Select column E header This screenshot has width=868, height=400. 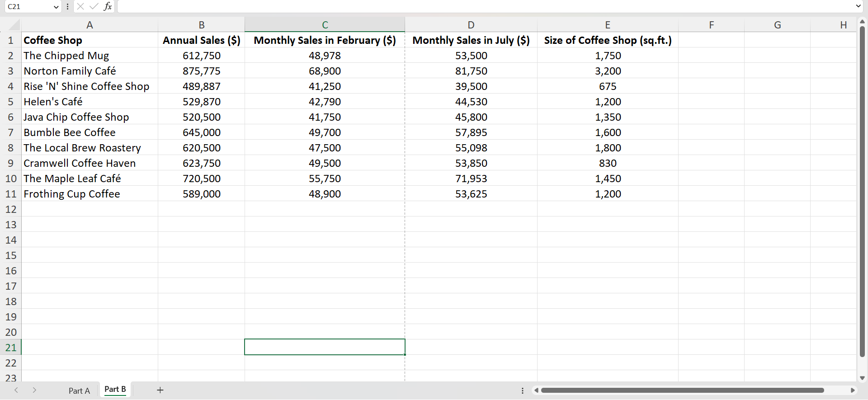click(608, 25)
